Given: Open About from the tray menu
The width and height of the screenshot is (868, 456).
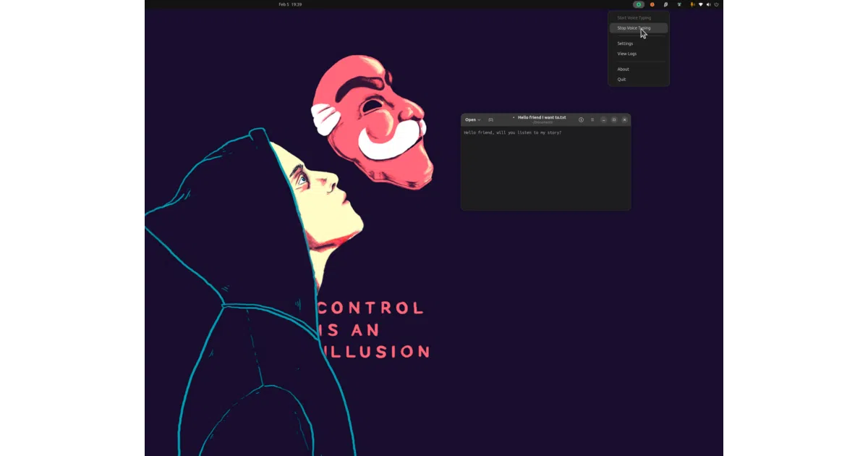Looking at the screenshot, I should click(x=639, y=69).
